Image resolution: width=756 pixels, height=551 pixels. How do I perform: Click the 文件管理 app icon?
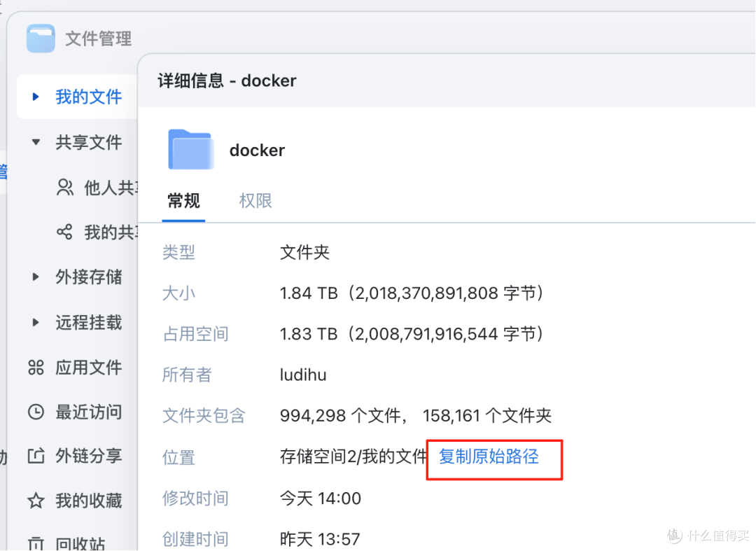tap(40, 39)
